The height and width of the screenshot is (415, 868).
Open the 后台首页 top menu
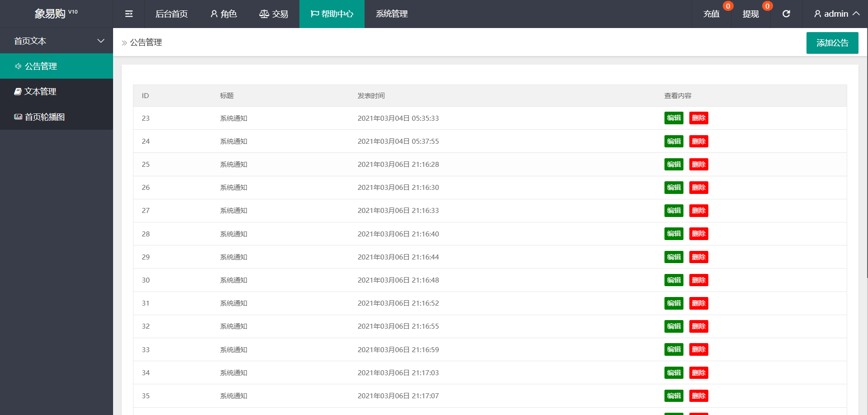[x=171, y=14]
